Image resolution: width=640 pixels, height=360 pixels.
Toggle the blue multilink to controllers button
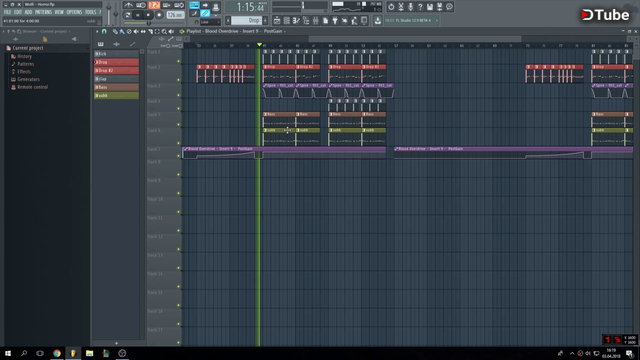(x=205, y=13)
